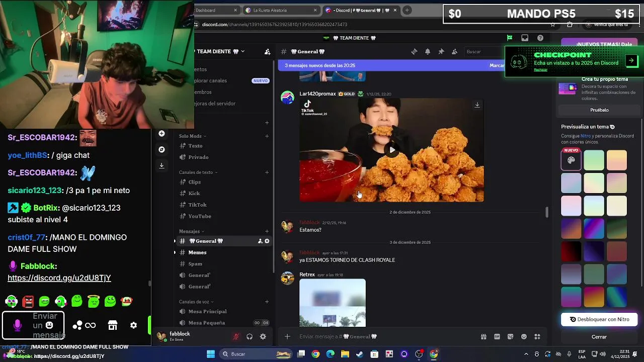Open Discord user settings gear
This screenshot has height=362, width=644.
[x=263, y=337]
